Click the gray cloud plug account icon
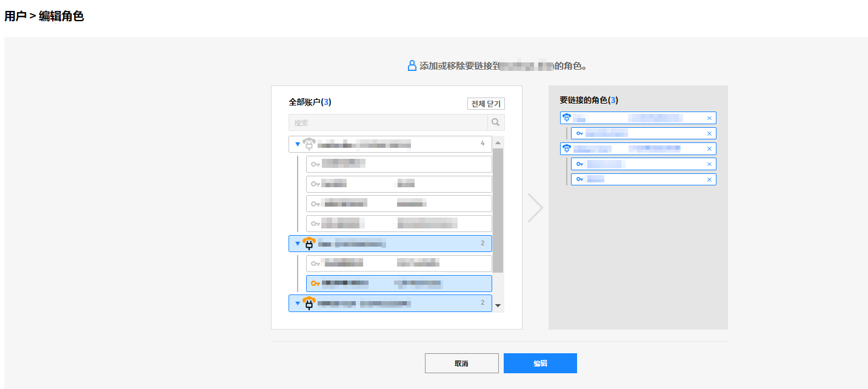This screenshot has height=389, width=868. pos(309,144)
